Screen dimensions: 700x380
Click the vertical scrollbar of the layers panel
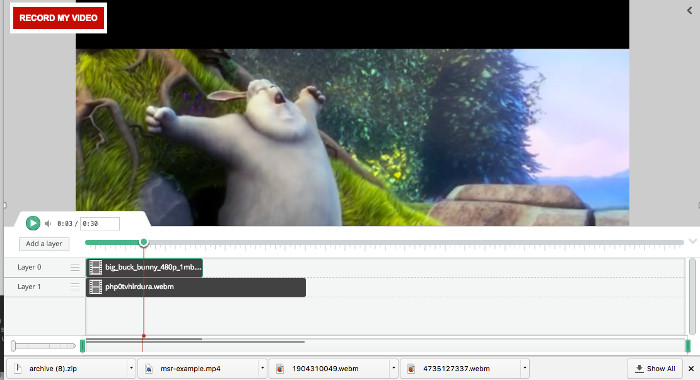click(x=692, y=296)
